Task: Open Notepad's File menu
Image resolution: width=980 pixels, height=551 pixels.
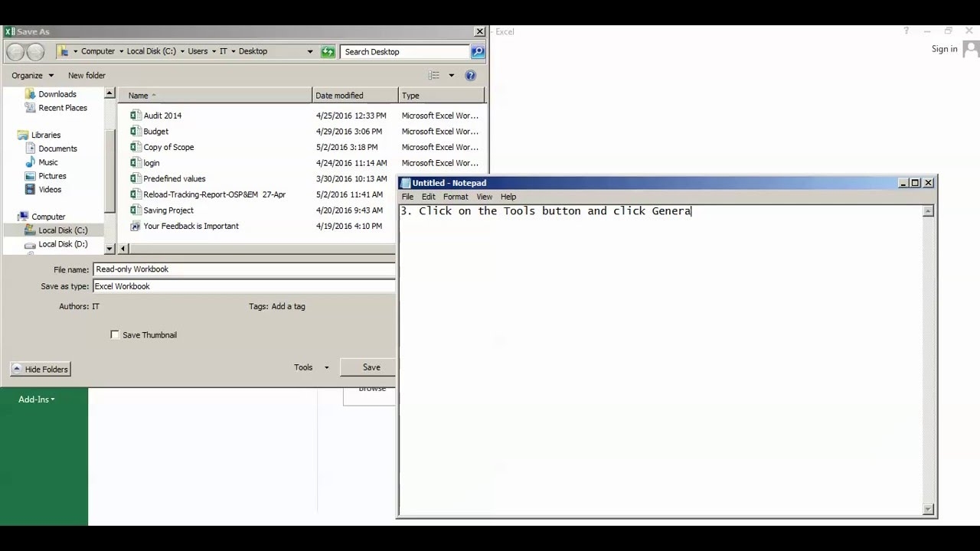Action: tap(407, 197)
